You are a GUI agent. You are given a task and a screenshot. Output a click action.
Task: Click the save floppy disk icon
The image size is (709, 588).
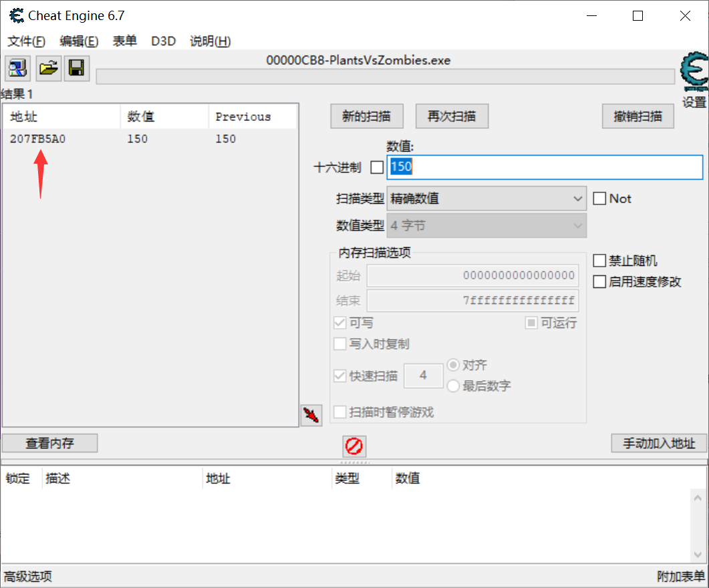(76, 68)
